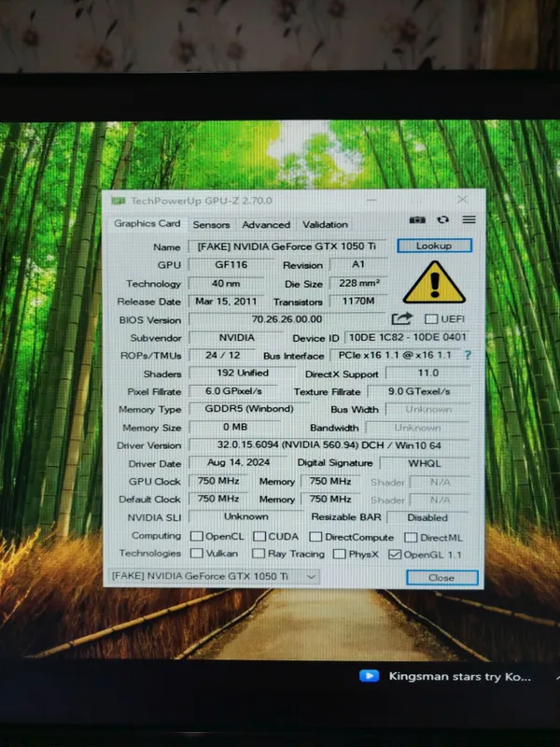The height and width of the screenshot is (747, 560).
Task: Toggle the DirectML checkbox
Action: pyautogui.click(x=411, y=538)
